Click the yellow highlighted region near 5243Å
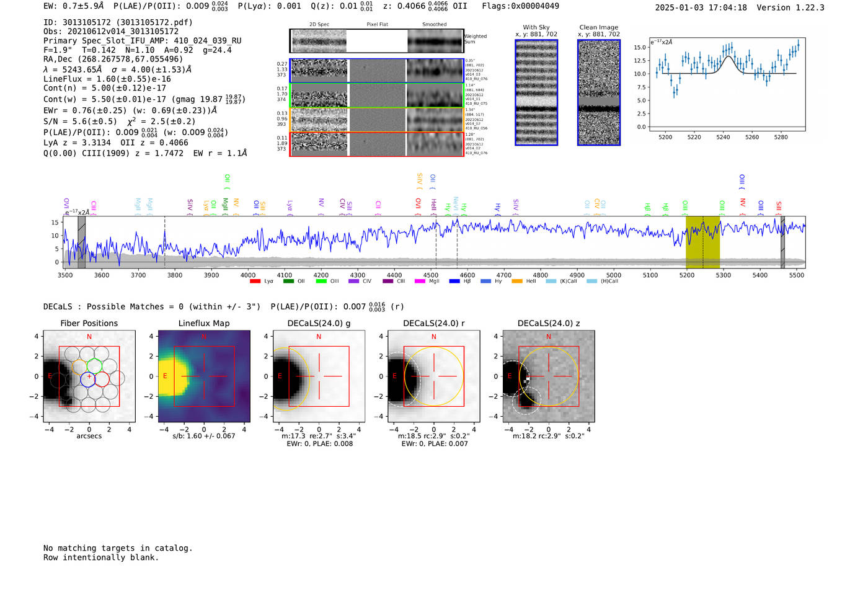 pyautogui.click(x=702, y=242)
